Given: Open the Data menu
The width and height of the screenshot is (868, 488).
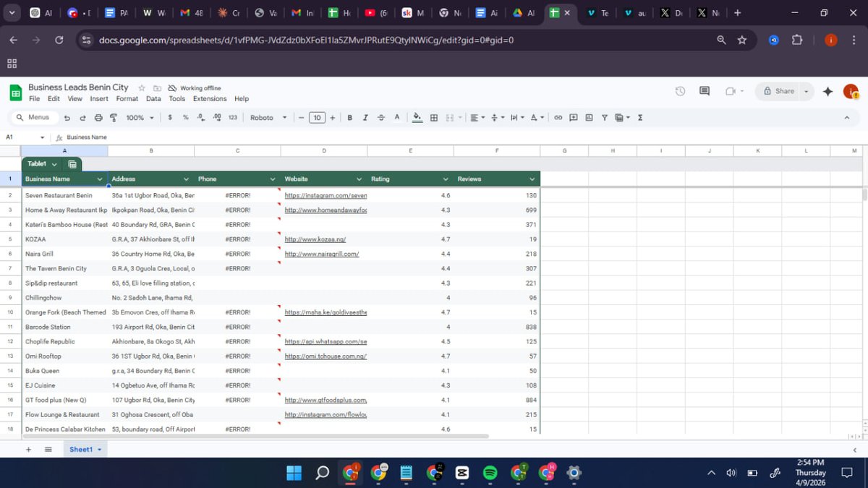Looking at the screenshot, I should (x=153, y=99).
